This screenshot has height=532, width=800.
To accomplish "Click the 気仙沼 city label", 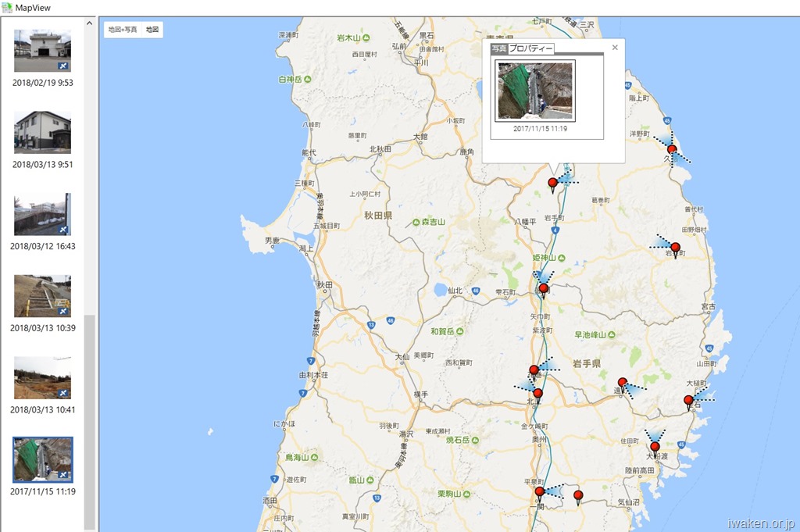I will click(629, 502).
